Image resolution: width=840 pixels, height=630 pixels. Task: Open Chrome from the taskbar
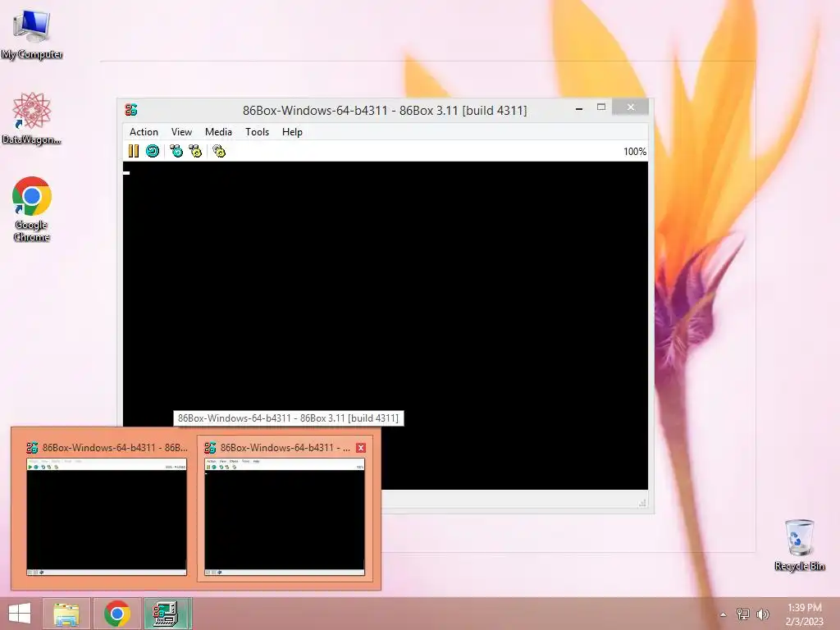pos(117,614)
